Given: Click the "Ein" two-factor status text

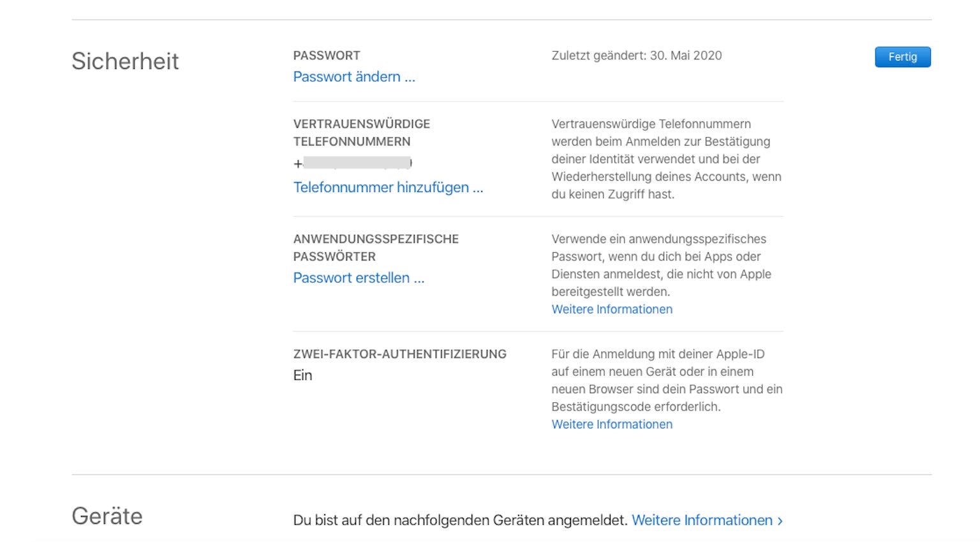Looking at the screenshot, I should click(x=303, y=375).
